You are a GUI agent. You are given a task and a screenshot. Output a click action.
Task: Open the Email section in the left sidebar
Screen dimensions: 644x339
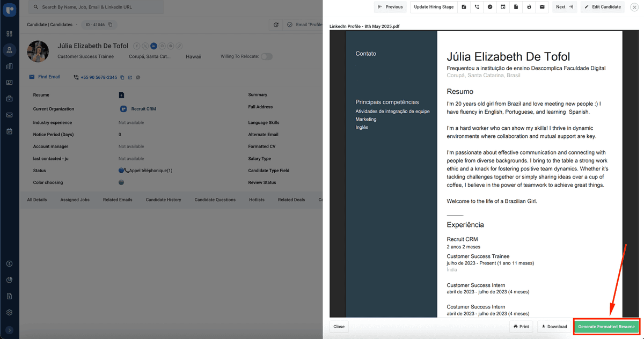[x=9, y=114]
